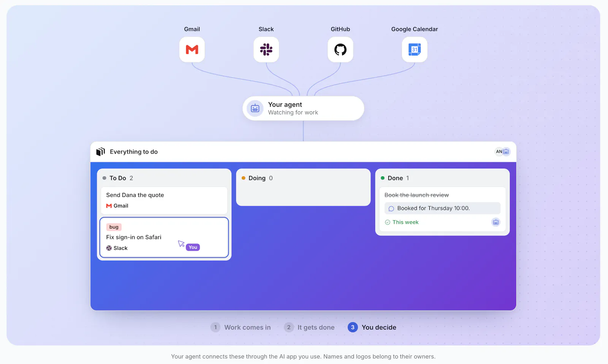Screen dimensions: 608x364
Task: Click the Gmail integration icon
Action: [x=192, y=49]
